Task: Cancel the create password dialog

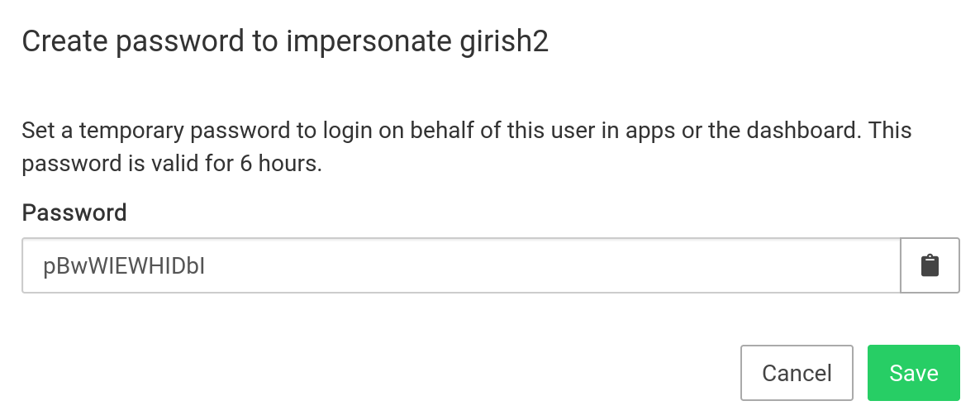Action: (x=797, y=373)
